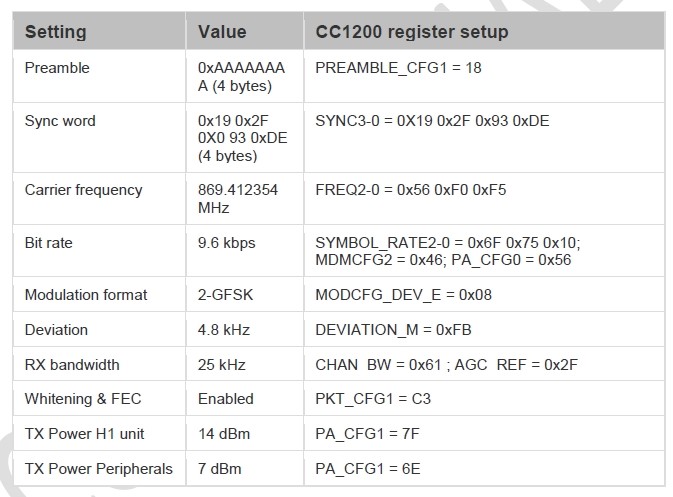Click the PKT_CFG1 = C3 cell
The image size is (673, 497).
coord(371,399)
